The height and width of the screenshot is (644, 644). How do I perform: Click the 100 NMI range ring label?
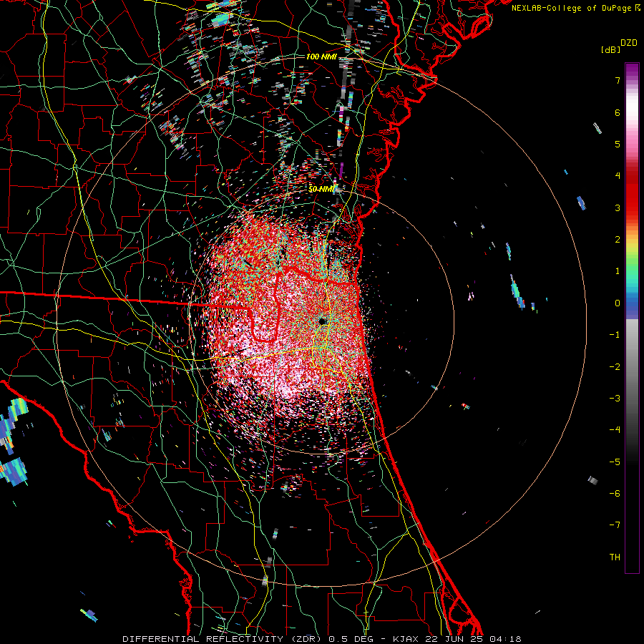click(x=321, y=57)
